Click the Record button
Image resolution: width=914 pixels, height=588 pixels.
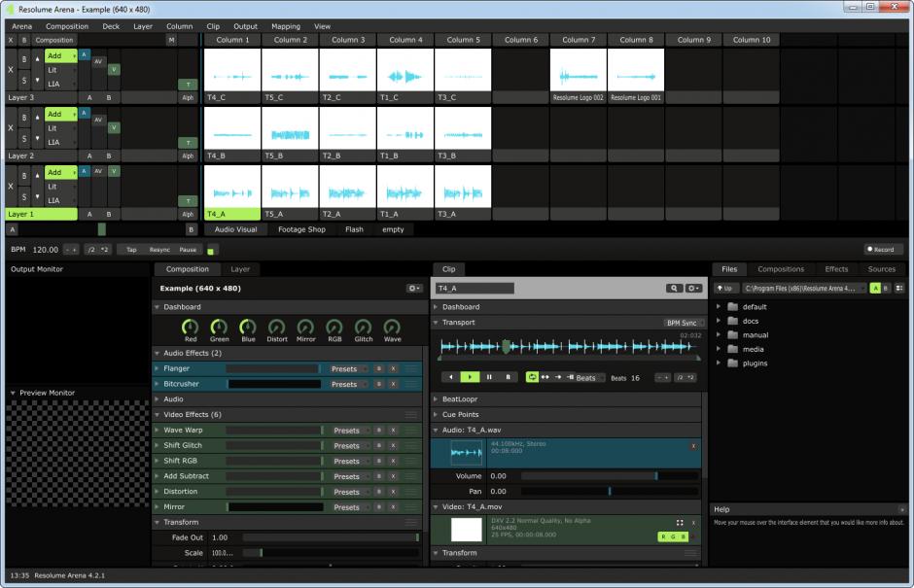pyautogui.click(x=883, y=250)
